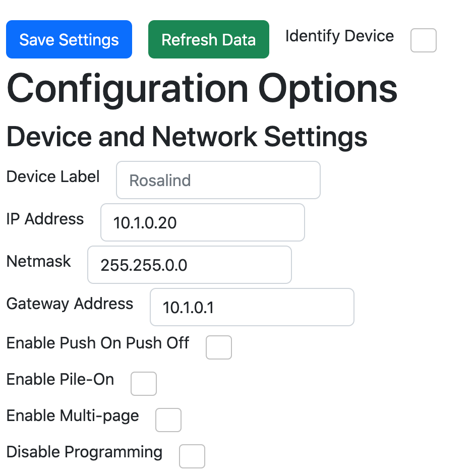Click the Configuration Options heading
The image size is (475, 476).
point(202,89)
